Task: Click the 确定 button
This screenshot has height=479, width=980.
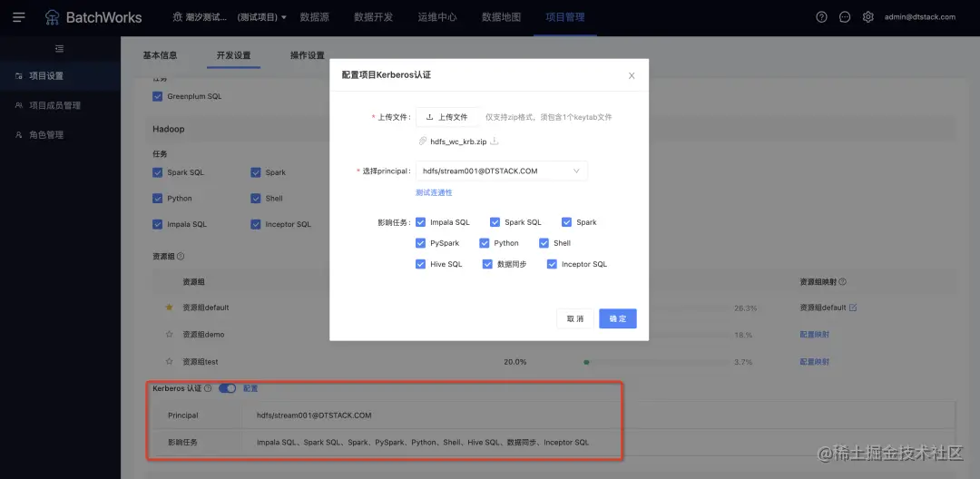Action: (618, 318)
